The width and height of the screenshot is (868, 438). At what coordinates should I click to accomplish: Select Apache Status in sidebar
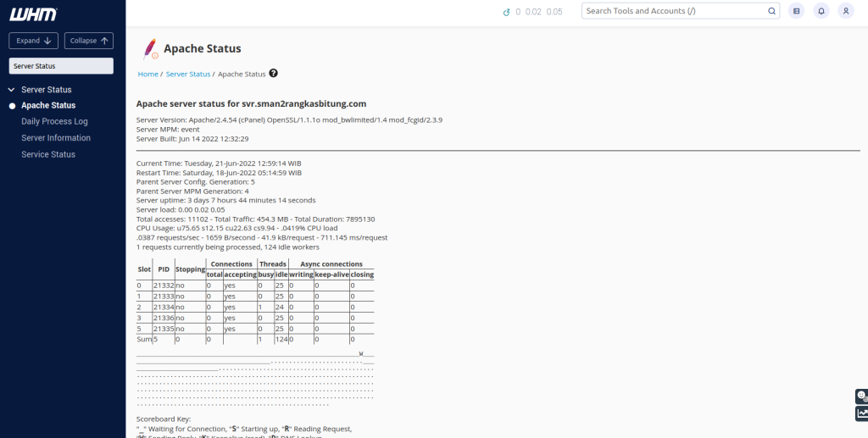[48, 106]
